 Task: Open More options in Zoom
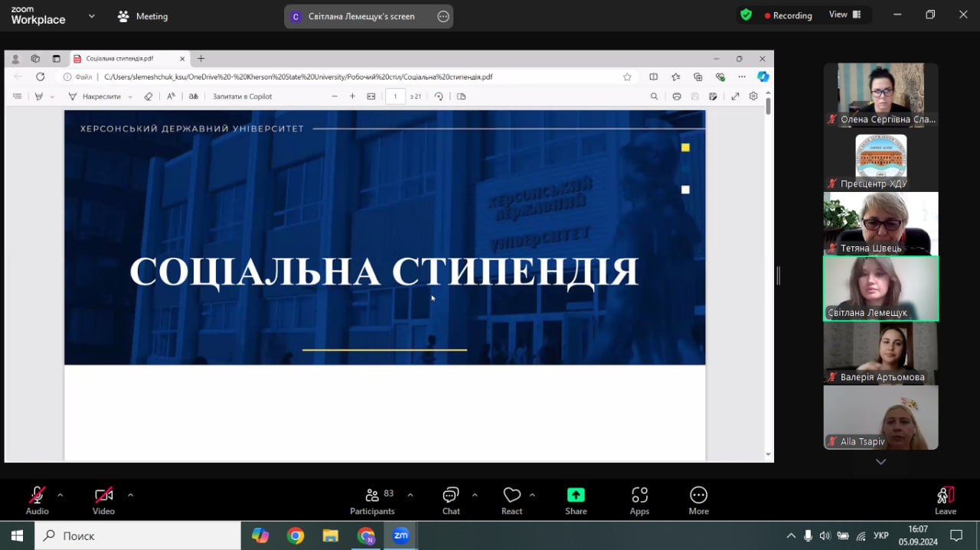[x=698, y=500]
